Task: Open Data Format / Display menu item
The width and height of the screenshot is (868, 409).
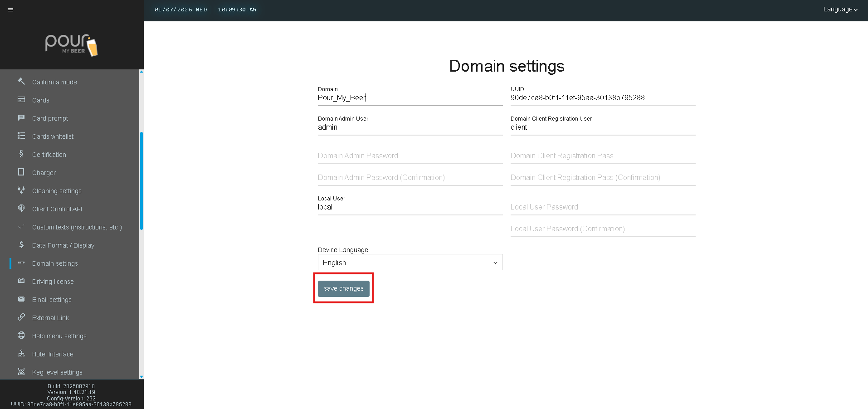Action: click(63, 245)
